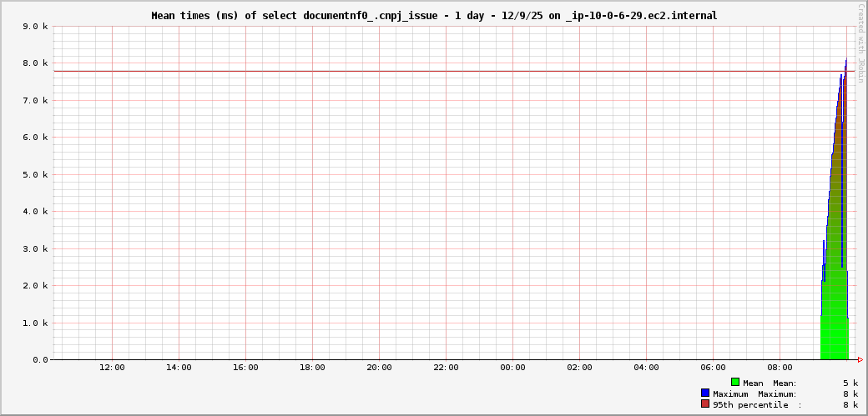Click the peak of the blue spike

point(845,60)
